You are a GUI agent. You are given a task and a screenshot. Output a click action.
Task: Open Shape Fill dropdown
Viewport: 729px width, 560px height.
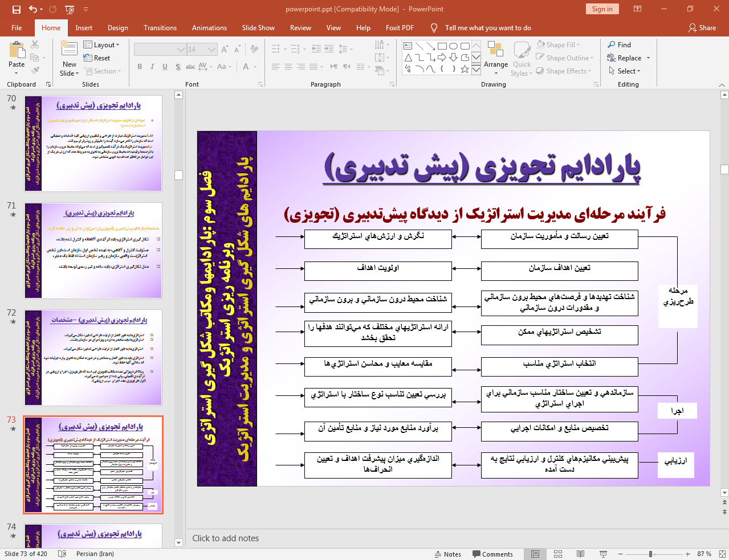pos(558,44)
